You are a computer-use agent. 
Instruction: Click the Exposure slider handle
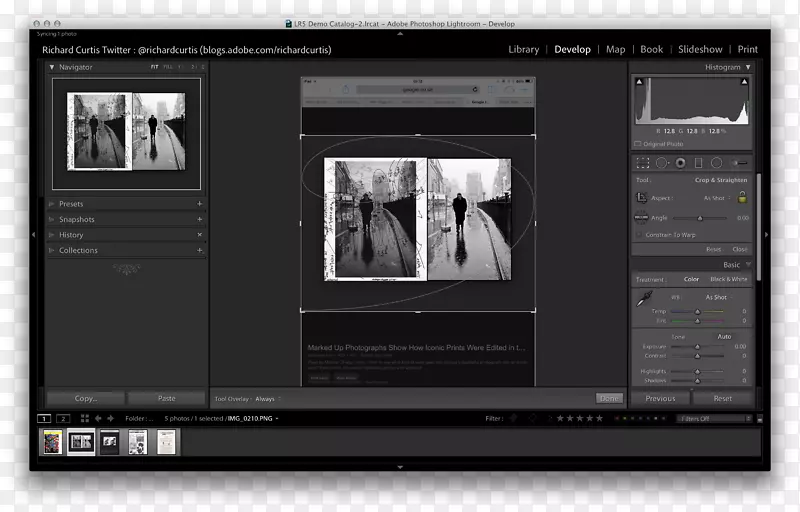698,346
